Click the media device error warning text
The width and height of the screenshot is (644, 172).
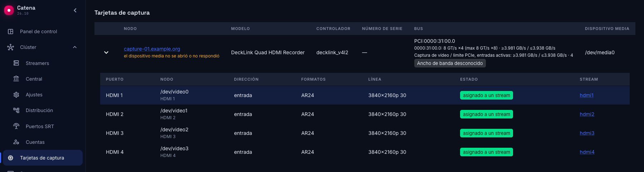(x=171, y=56)
